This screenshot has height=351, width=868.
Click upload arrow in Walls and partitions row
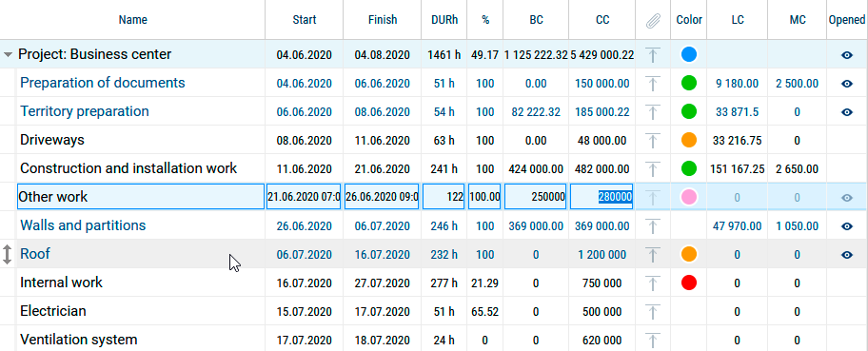[653, 225]
